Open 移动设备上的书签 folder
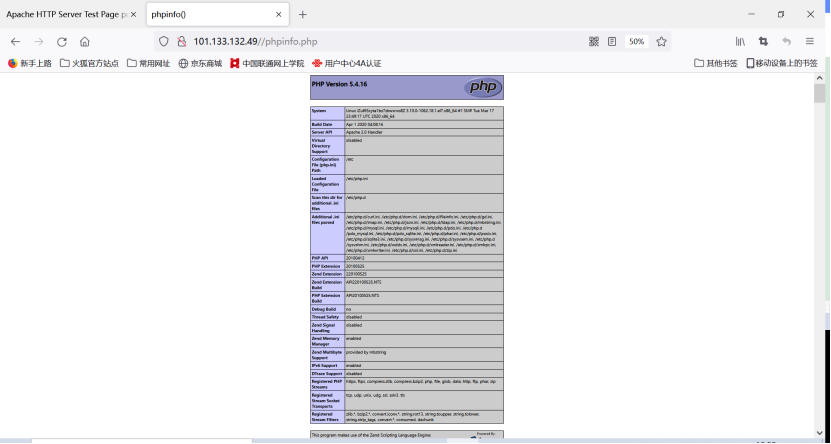The width and height of the screenshot is (831, 444). click(782, 63)
